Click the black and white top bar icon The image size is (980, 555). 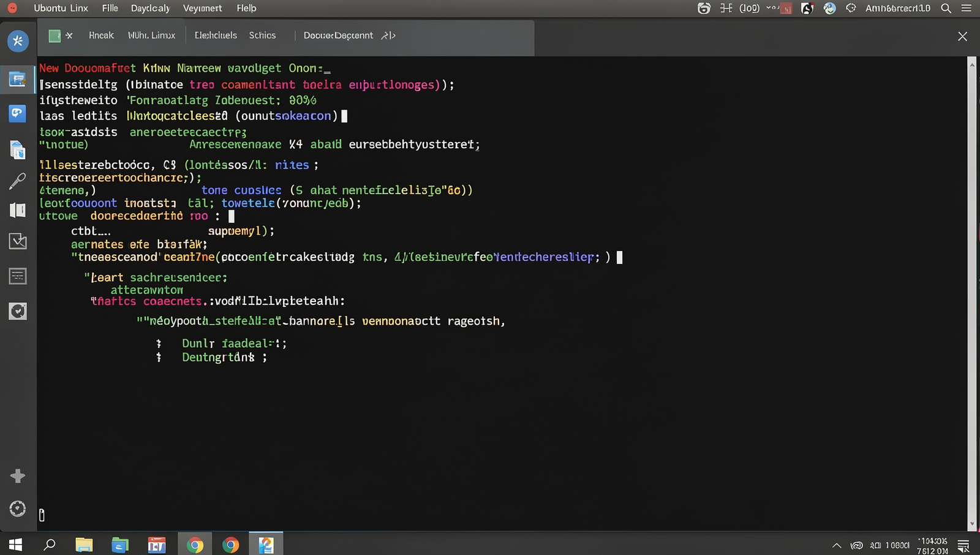click(807, 8)
